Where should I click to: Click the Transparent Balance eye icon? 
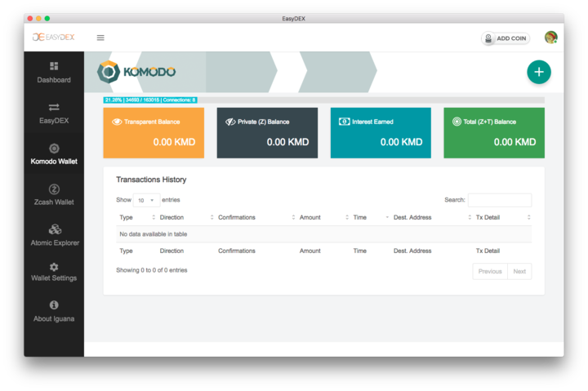point(117,122)
